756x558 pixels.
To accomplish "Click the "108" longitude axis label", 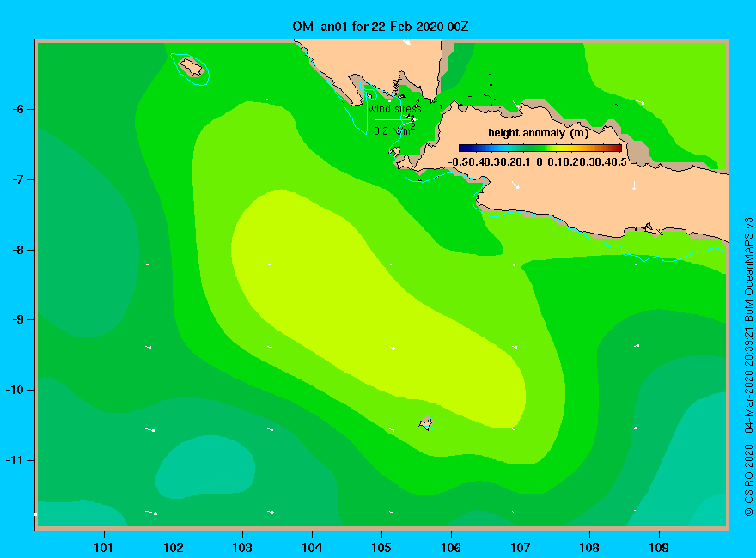I will pos(589,548).
